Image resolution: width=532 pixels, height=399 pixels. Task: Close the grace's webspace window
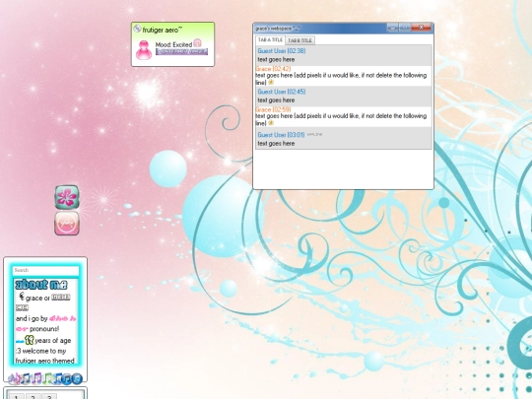(421, 28)
